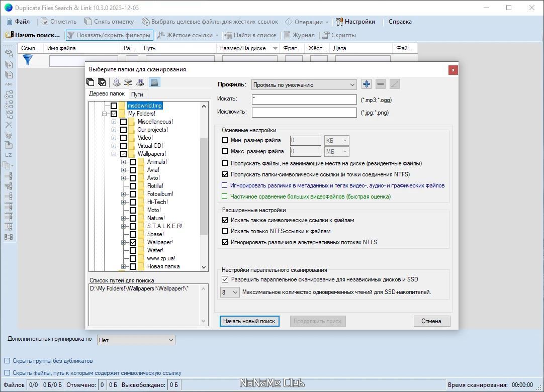Check the Animals! folder checkbox in tree

133,162
